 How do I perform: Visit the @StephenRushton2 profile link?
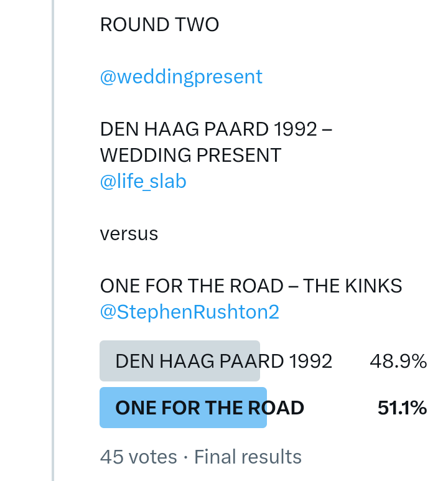(x=189, y=312)
